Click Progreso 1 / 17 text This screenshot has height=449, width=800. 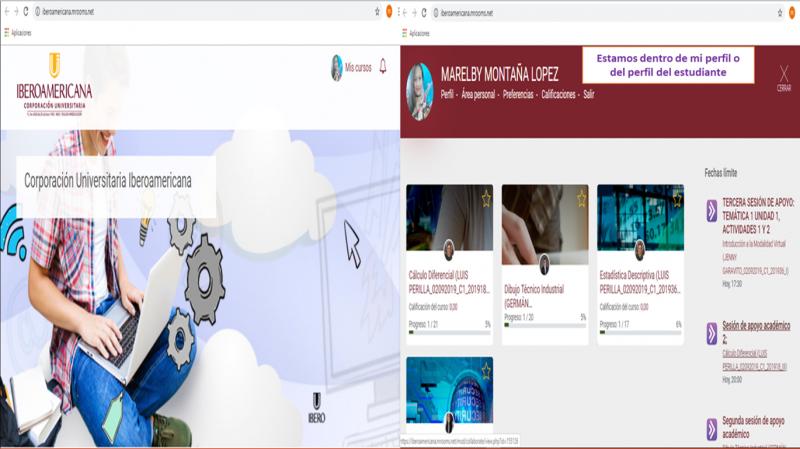tap(614, 325)
